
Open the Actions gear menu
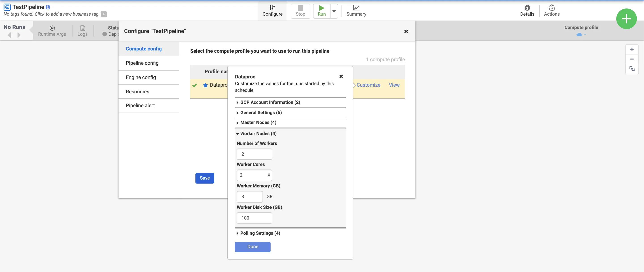click(x=551, y=8)
